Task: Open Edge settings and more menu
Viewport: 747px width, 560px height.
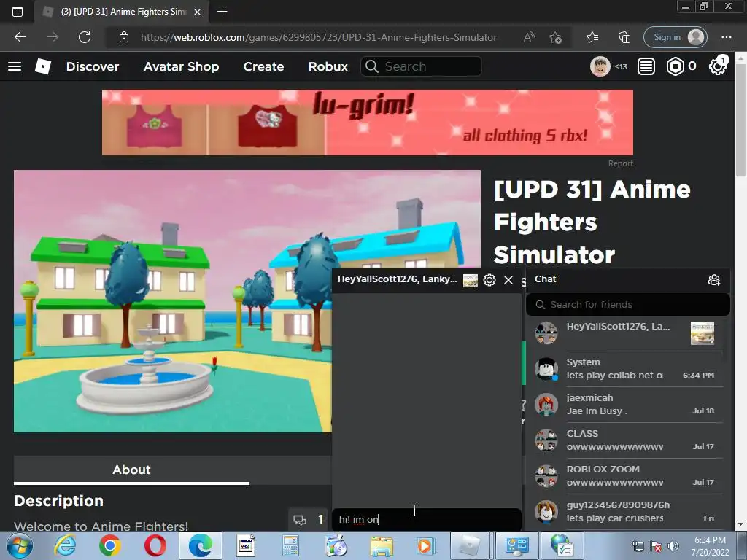Action: [x=726, y=37]
